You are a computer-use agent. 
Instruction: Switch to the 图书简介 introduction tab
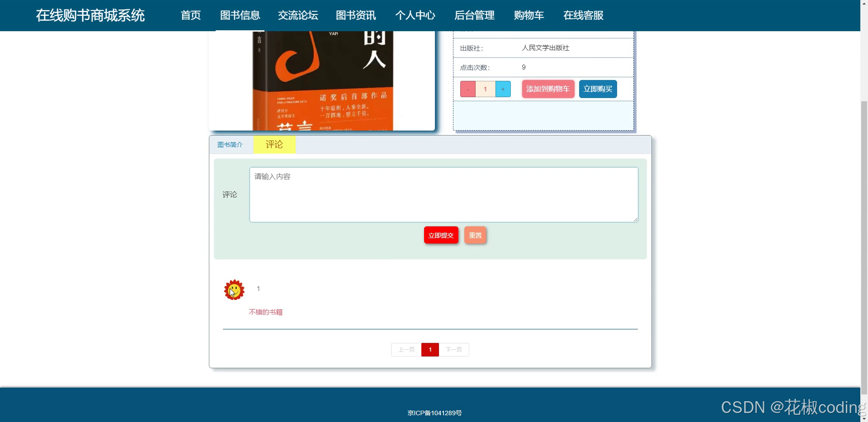click(x=230, y=145)
